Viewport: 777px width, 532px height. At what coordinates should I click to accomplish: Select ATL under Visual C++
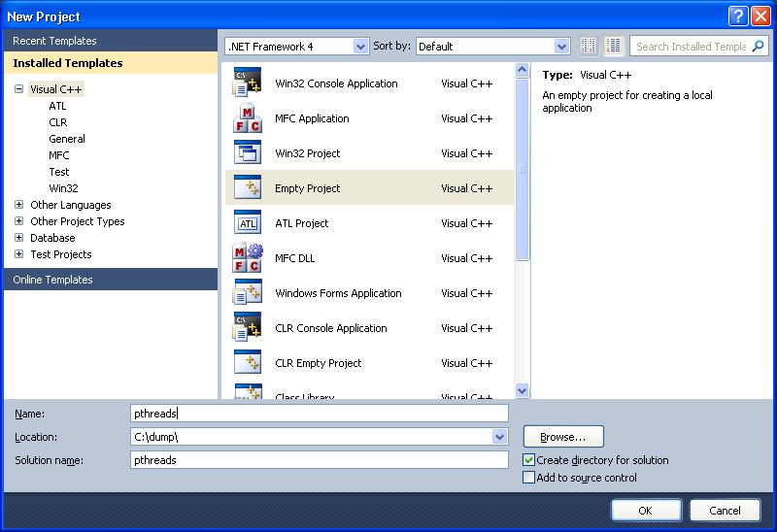[x=57, y=106]
